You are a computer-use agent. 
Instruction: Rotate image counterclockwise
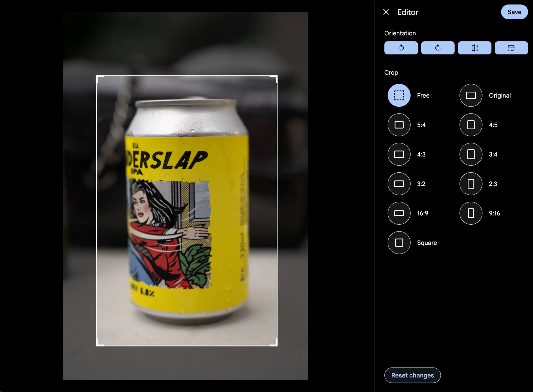[x=401, y=48]
